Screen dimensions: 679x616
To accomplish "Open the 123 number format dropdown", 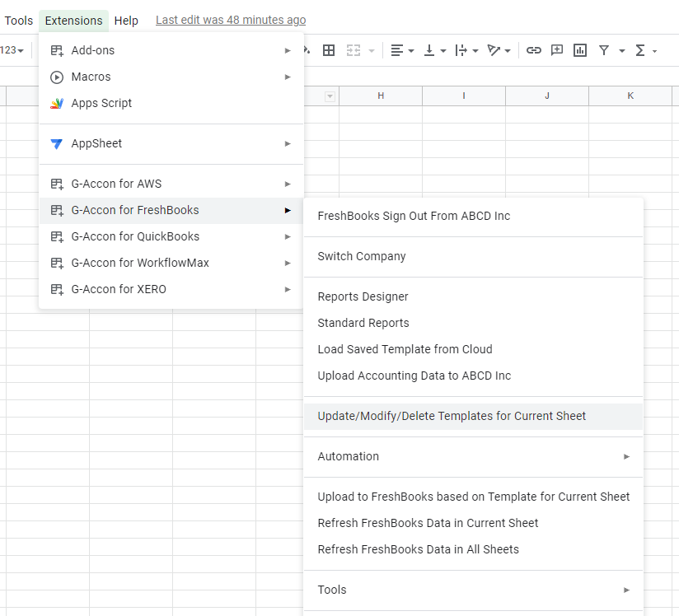I will point(12,50).
